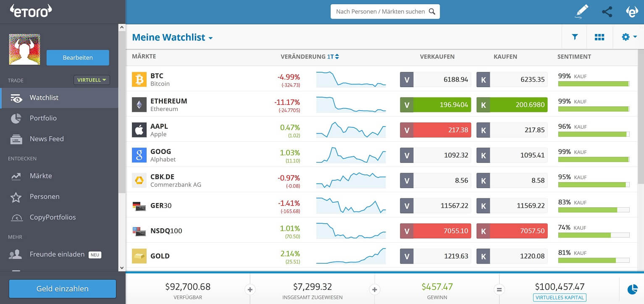This screenshot has height=304, width=644.
Task: Click the Watchlist eye icon
Action: pos(16,98)
